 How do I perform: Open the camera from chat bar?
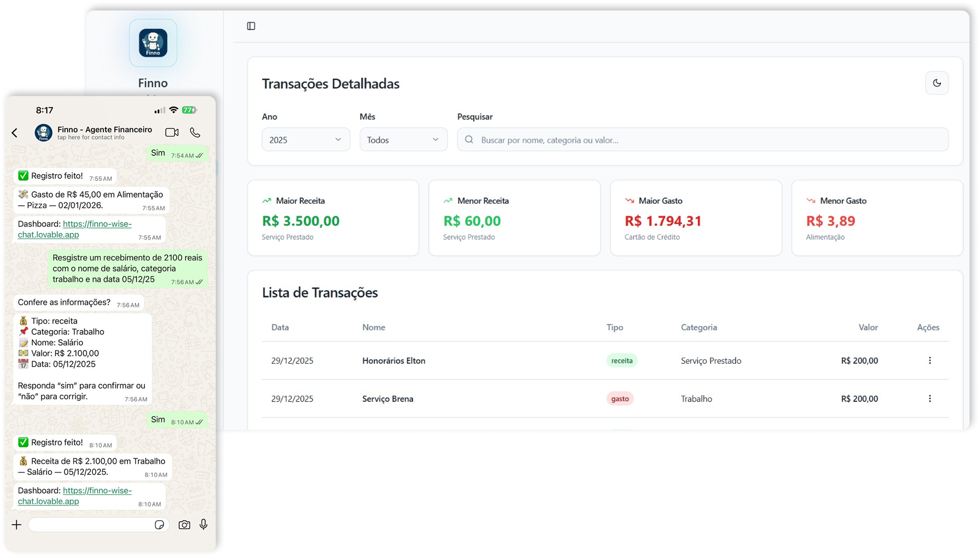(184, 525)
